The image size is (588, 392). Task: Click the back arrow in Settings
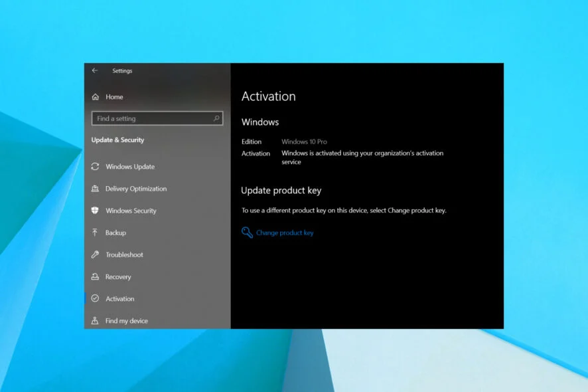tap(95, 70)
